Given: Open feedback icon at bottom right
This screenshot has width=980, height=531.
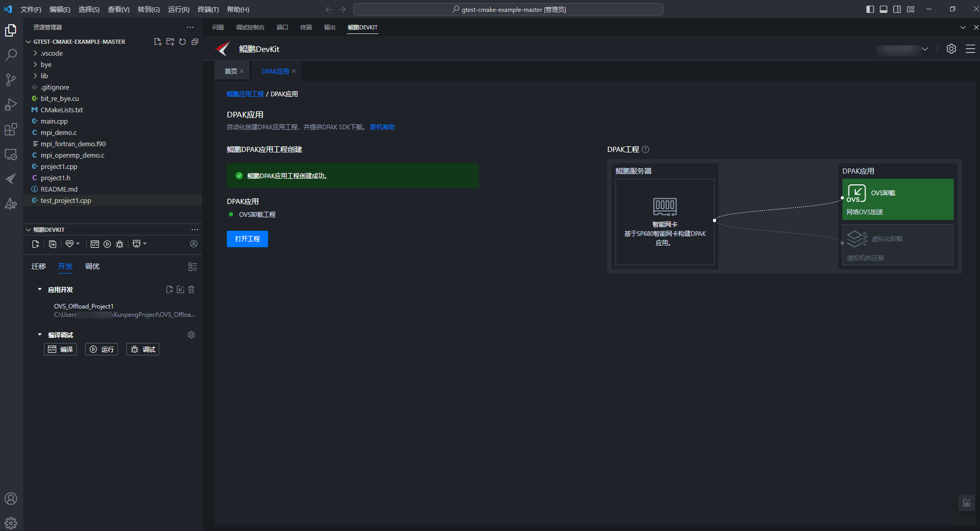Looking at the screenshot, I should point(967,503).
